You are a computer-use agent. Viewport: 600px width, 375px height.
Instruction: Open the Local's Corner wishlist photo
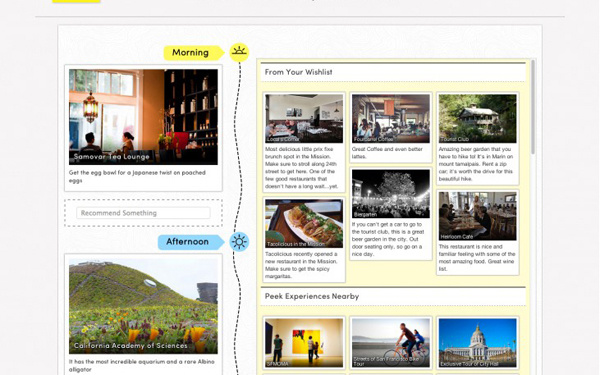[x=304, y=119]
